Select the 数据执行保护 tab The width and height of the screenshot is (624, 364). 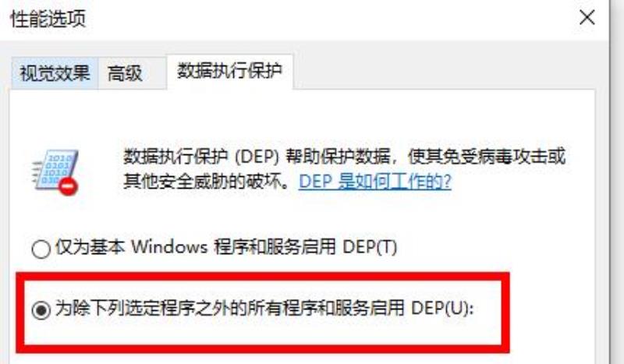[229, 72]
